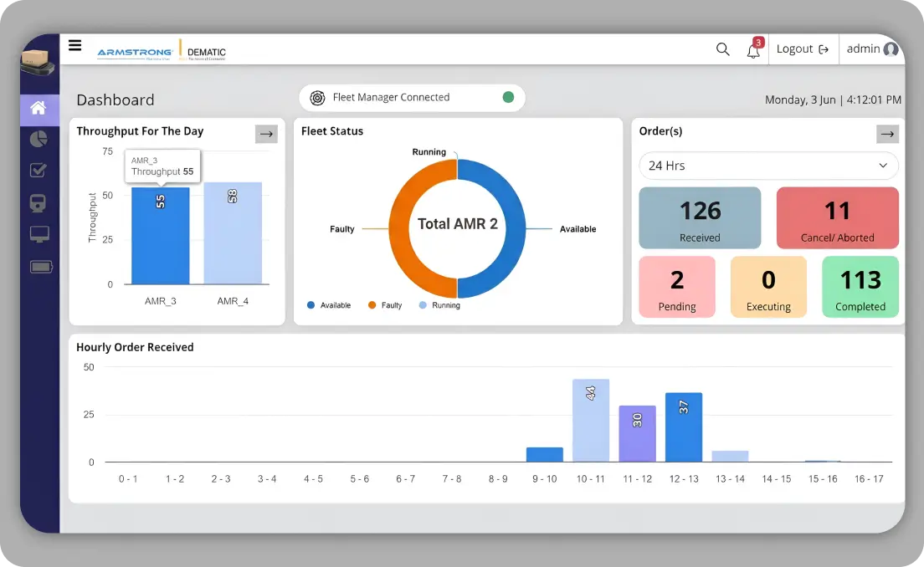Open the robot vehicle page in sidebar
The height and width of the screenshot is (567, 924).
click(x=38, y=203)
